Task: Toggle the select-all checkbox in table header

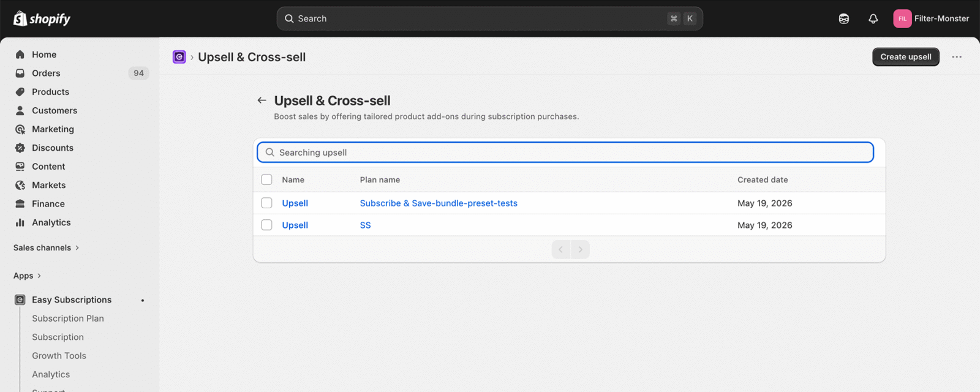Action: [x=266, y=179]
